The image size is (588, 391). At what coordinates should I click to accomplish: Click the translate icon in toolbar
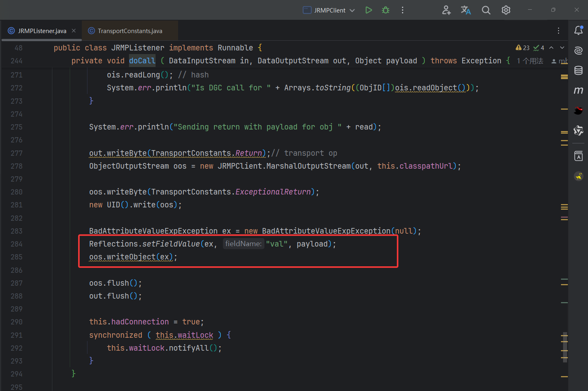tap(466, 10)
